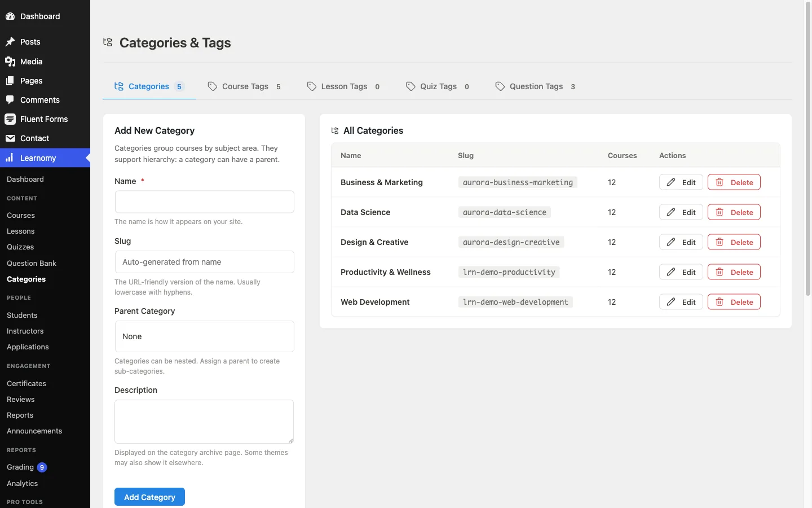Image resolution: width=812 pixels, height=508 pixels.
Task: Click pencil icon for Data Science row
Action: click(671, 212)
